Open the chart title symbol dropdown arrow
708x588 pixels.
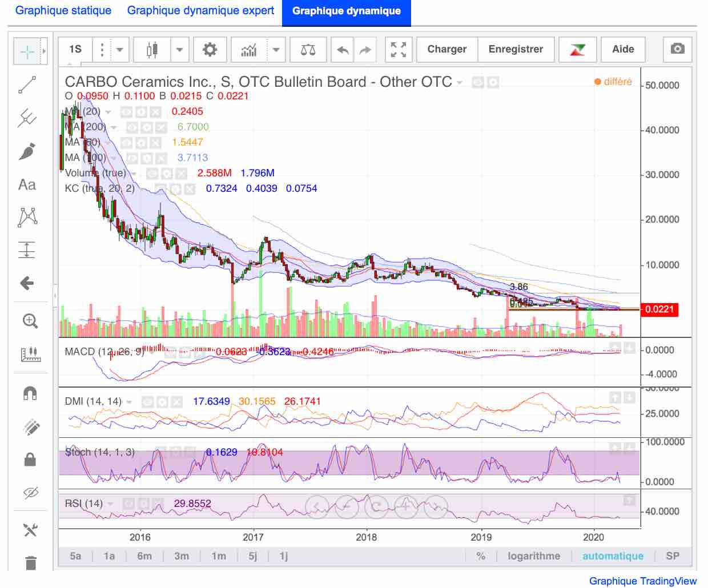coord(459,83)
